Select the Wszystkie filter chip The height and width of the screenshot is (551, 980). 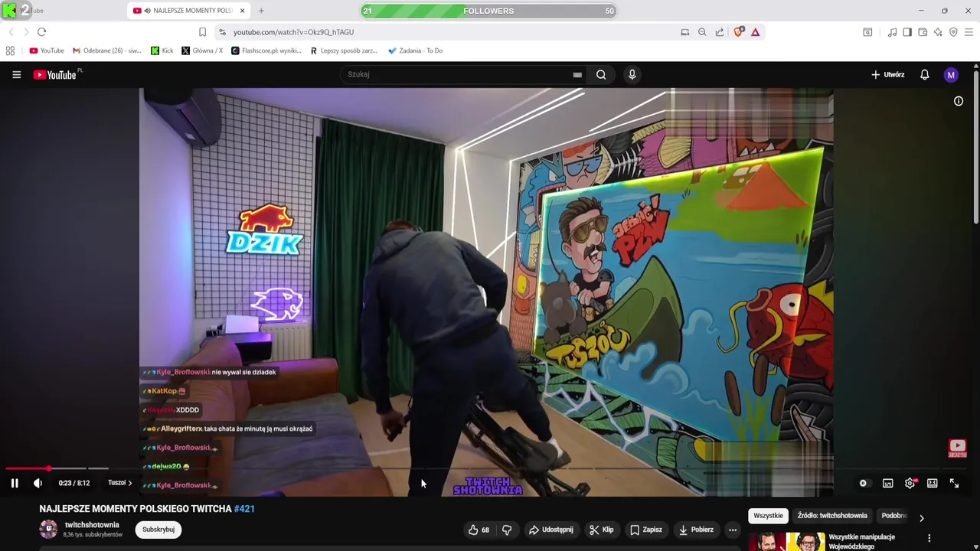768,516
